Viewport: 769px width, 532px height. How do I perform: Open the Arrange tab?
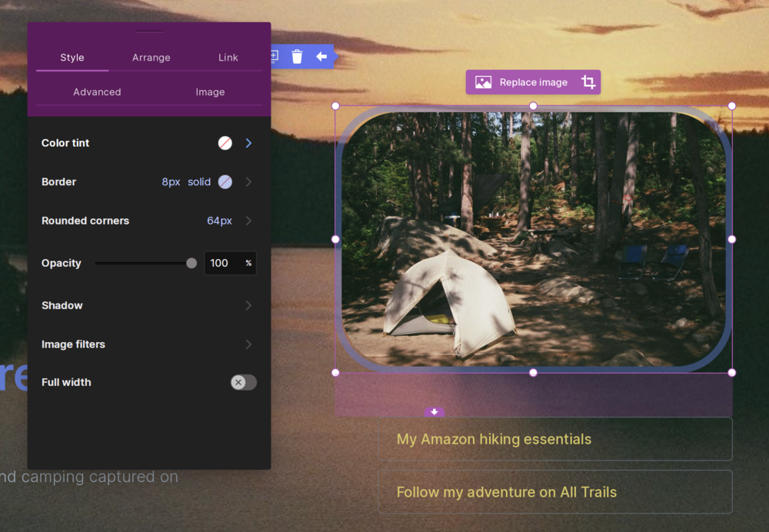pos(151,58)
